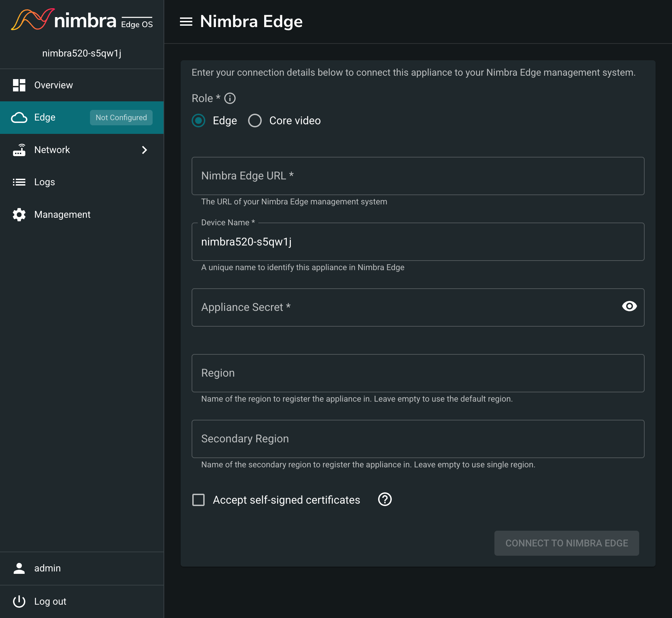Click the Log out power icon

(x=19, y=602)
